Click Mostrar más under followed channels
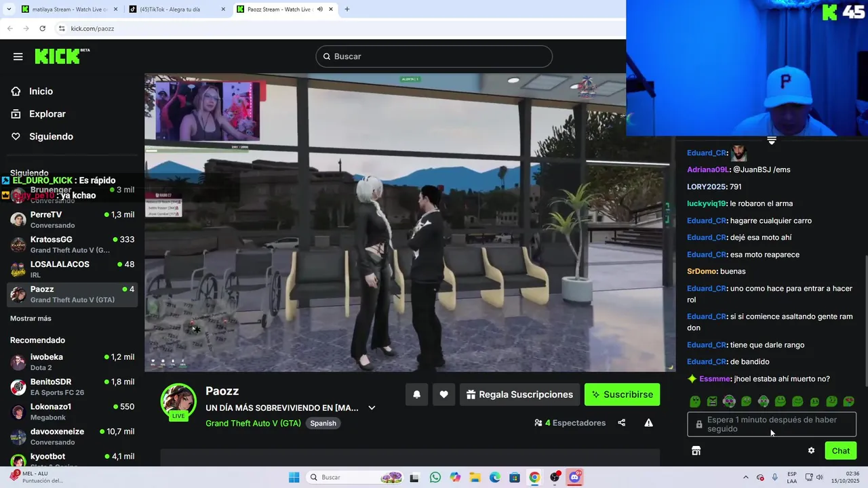Screen dimensions: 868x488 (31, 319)
